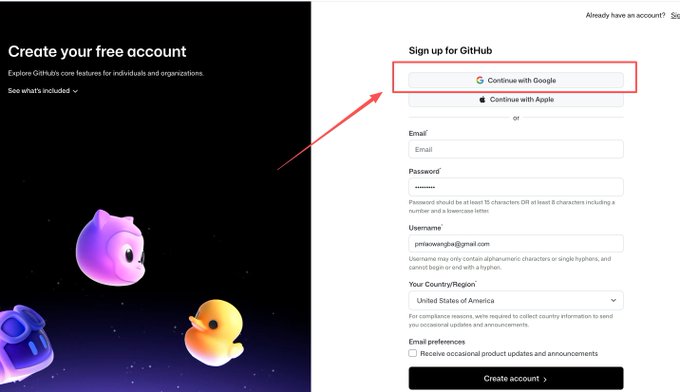Focus the Email input field
Image resolution: width=680 pixels, height=392 pixels.
click(x=516, y=149)
